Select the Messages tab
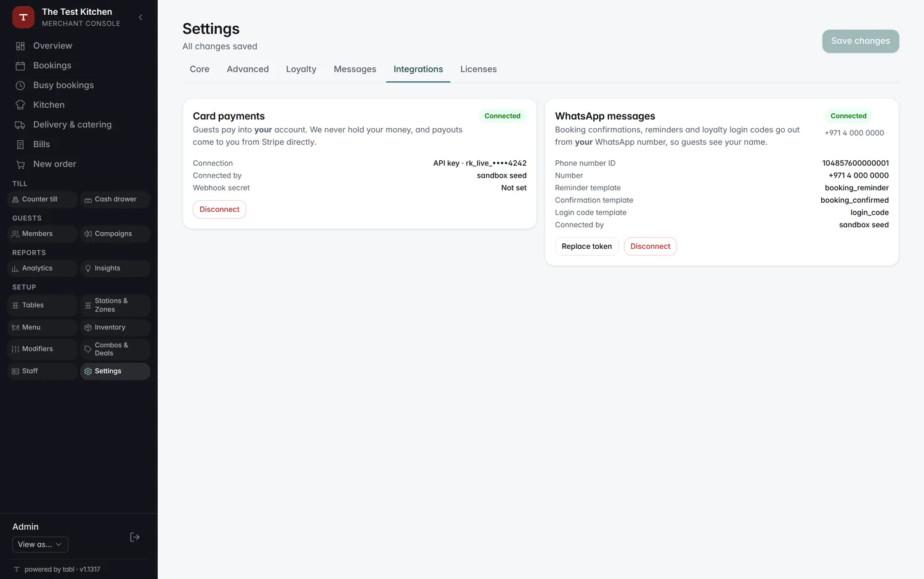Screen dimensions: 924x579 355,69
